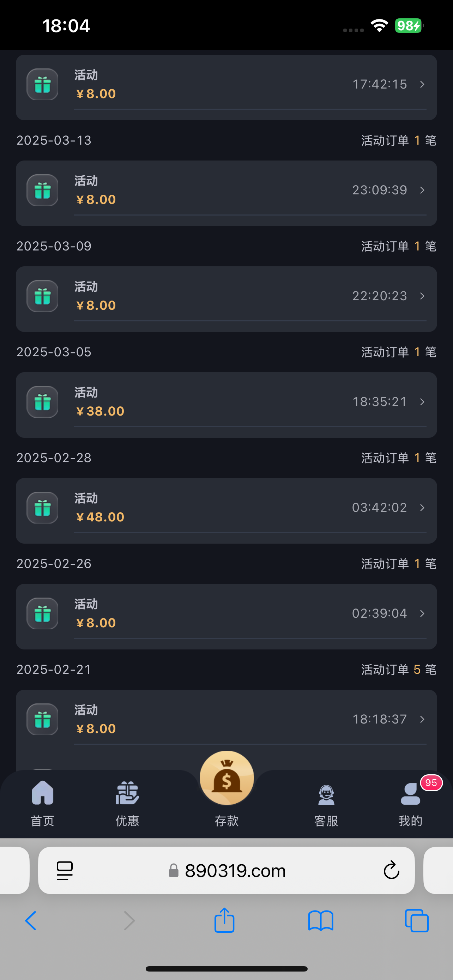Open Safari bookmarks book icon

321,921
